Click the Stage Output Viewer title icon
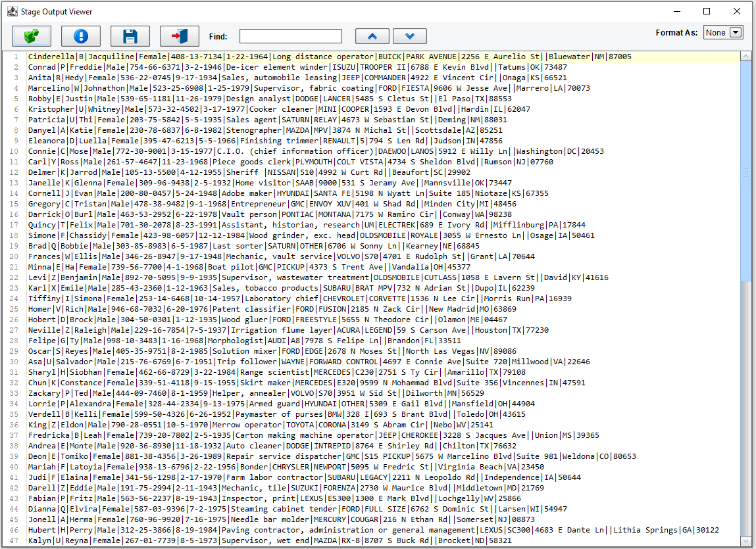 (12, 11)
